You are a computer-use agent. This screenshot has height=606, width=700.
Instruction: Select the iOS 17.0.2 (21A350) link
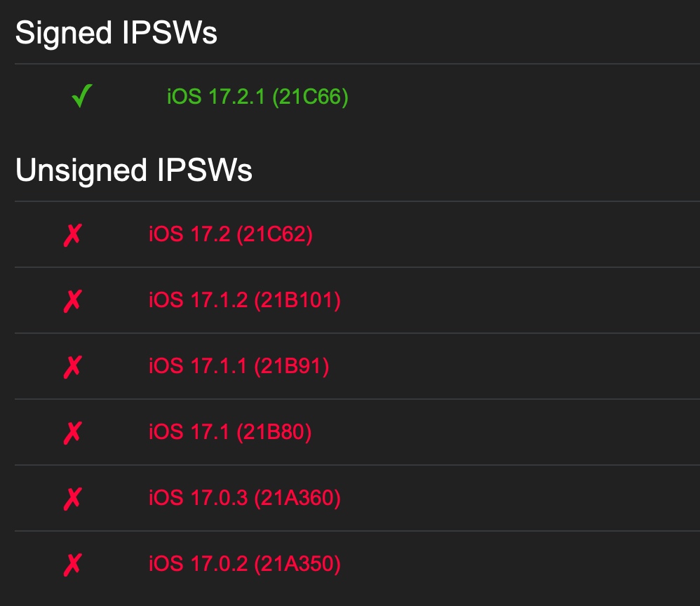(244, 564)
